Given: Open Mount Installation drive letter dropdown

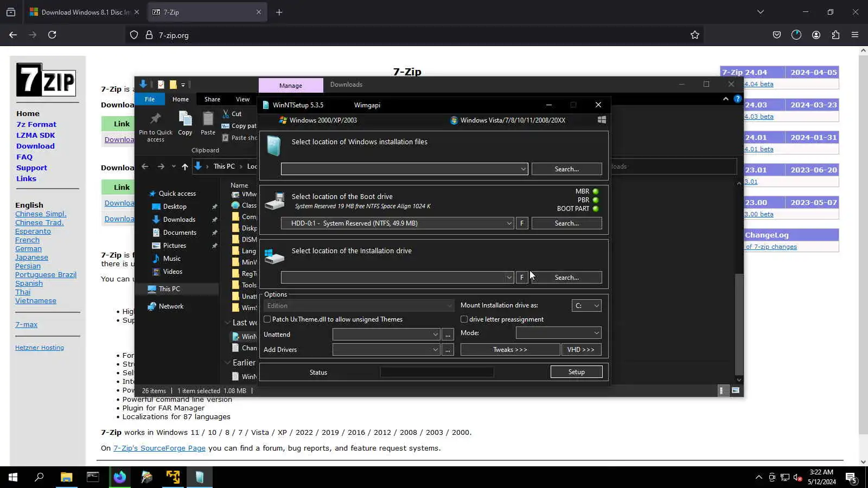Looking at the screenshot, I should (586, 306).
